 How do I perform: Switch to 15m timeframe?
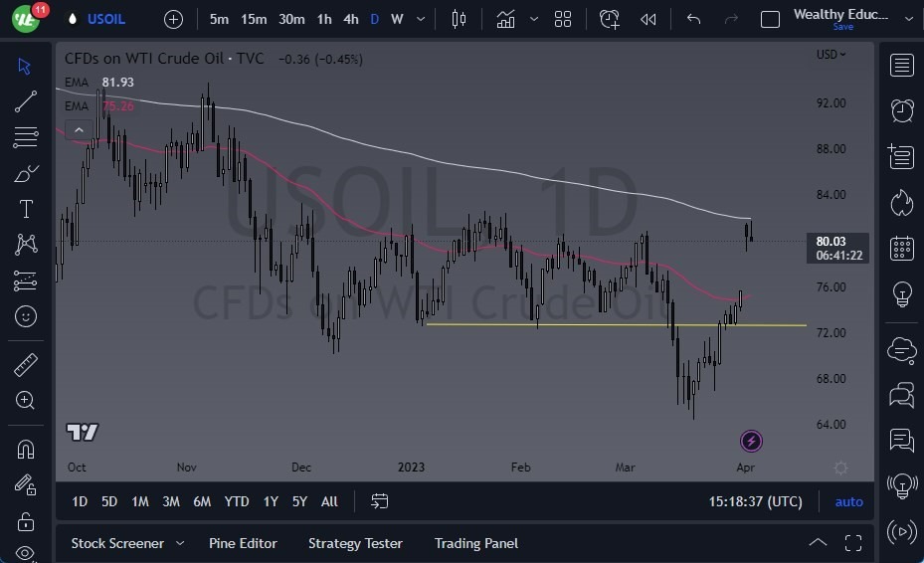click(x=254, y=20)
